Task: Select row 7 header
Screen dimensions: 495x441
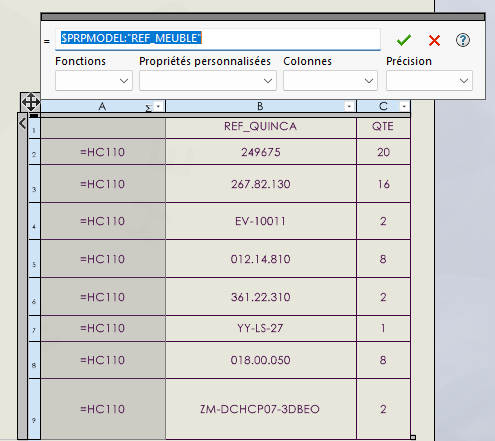Action: point(34,328)
